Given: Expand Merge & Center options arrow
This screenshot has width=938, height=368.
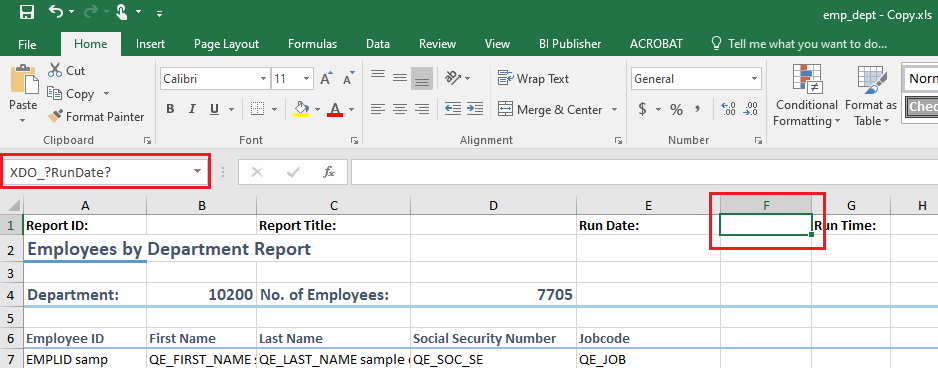Looking at the screenshot, I should (x=614, y=110).
